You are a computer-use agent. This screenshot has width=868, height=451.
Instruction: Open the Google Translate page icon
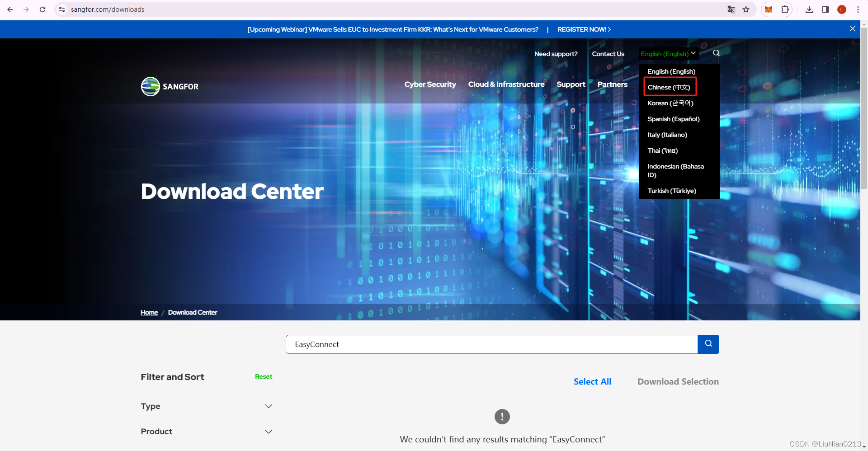pos(731,9)
